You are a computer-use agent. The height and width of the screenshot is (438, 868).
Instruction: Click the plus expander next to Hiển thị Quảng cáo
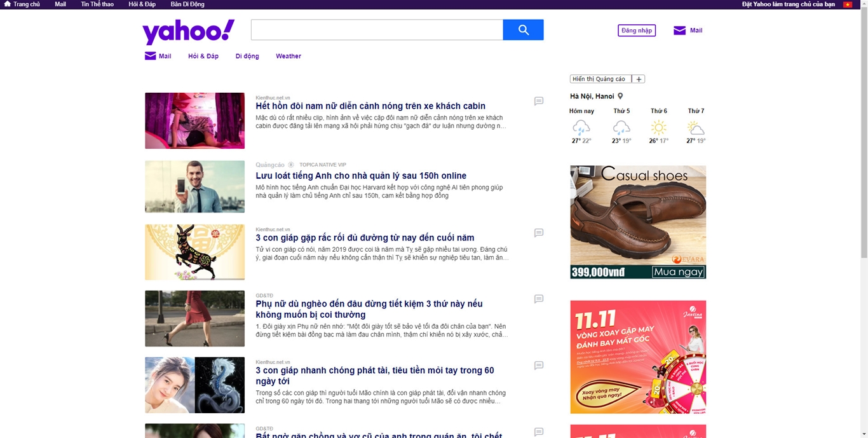[640, 78]
